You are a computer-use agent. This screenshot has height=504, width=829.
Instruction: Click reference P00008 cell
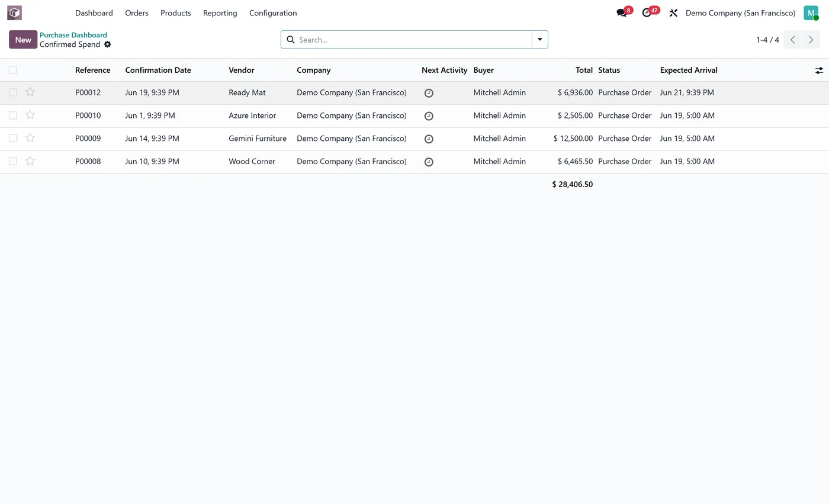(88, 161)
